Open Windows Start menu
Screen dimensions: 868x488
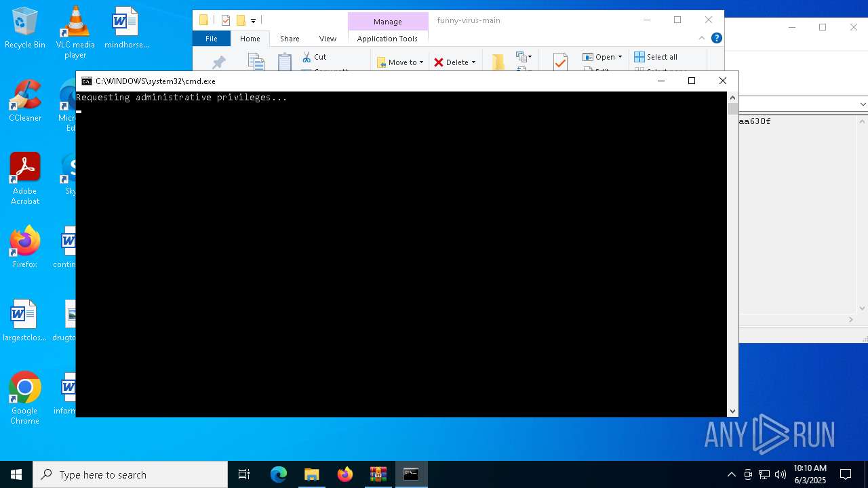click(x=16, y=474)
